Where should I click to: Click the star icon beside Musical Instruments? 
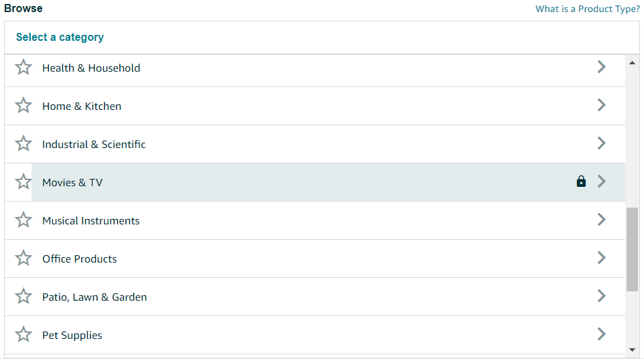pos(23,220)
